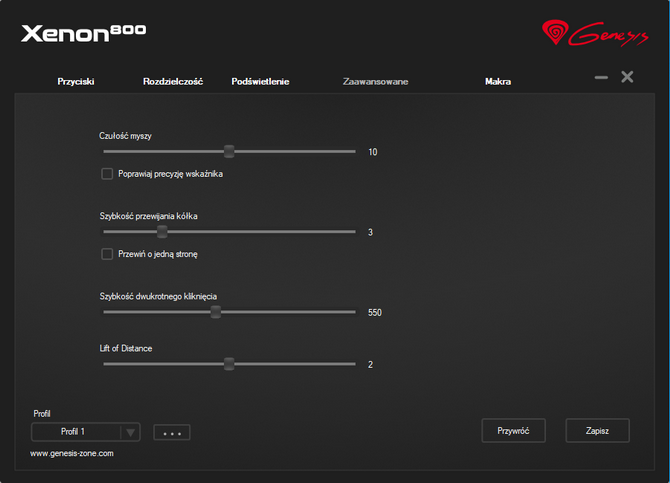
Task: Click the Genesis logo
Action: [x=595, y=33]
